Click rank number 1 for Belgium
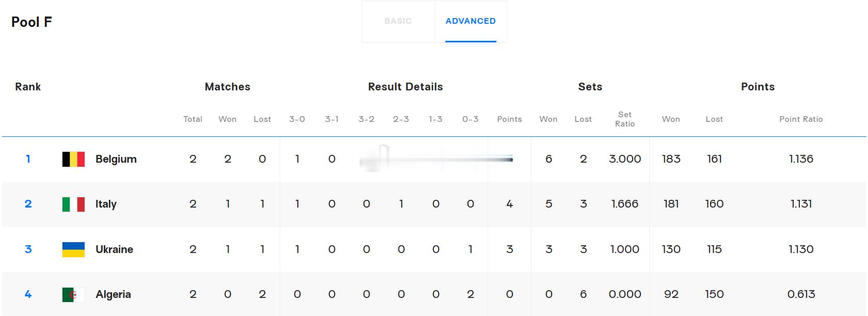 tap(28, 159)
